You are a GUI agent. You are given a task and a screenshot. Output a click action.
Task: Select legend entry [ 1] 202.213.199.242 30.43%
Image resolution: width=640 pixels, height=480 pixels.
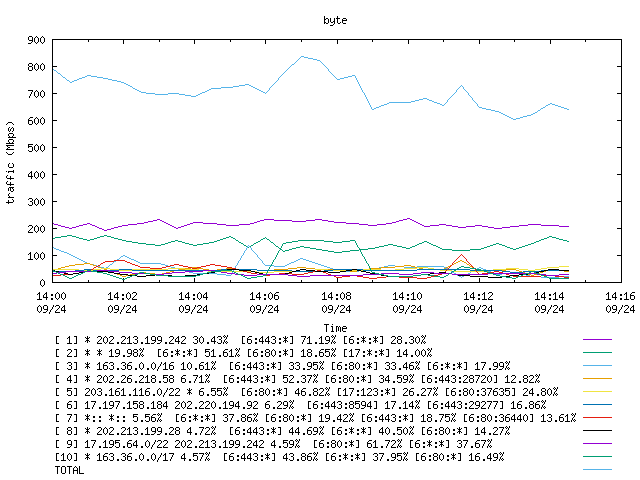[x=240, y=340]
